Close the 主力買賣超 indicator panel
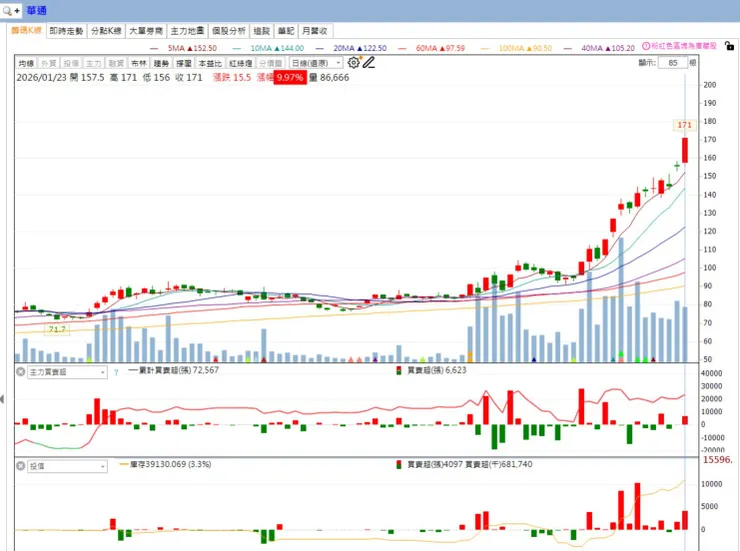 click(x=21, y=372)
